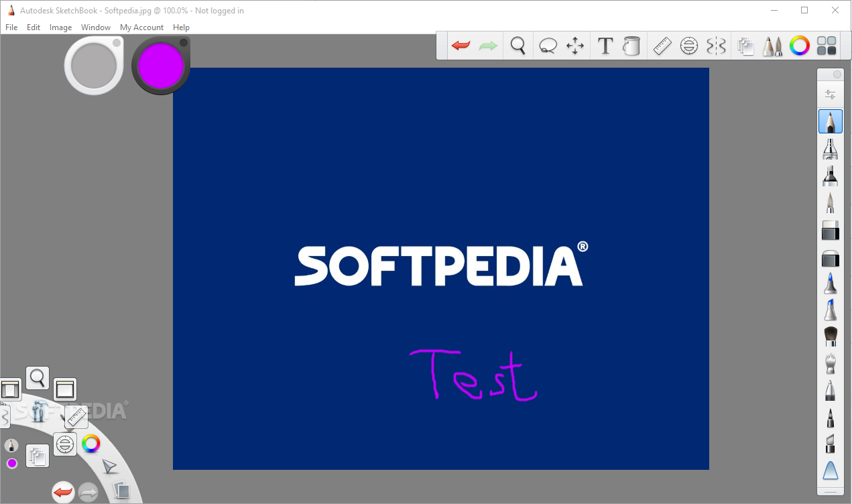Select the Hard Eraser in brush palette
Viewport: 852px width, 504px height.
click(x=831, y=231)
